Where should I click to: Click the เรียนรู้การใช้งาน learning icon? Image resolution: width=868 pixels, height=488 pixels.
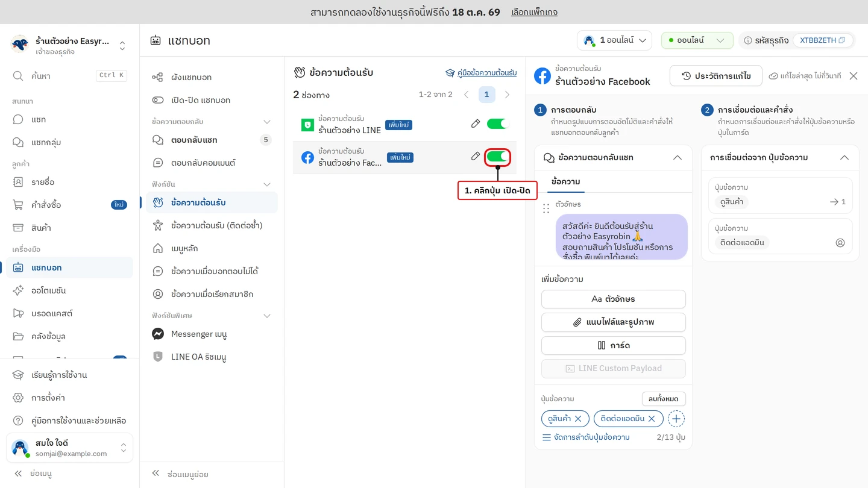coord(19,375)
